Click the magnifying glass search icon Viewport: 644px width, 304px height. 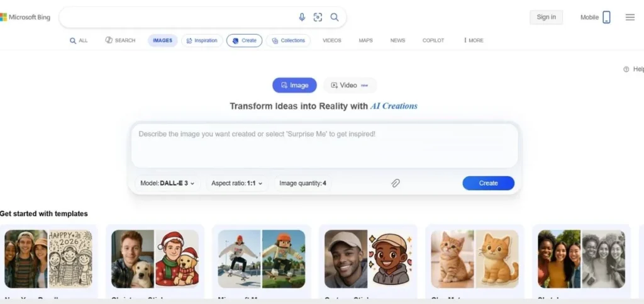click(x=335, y=17)
